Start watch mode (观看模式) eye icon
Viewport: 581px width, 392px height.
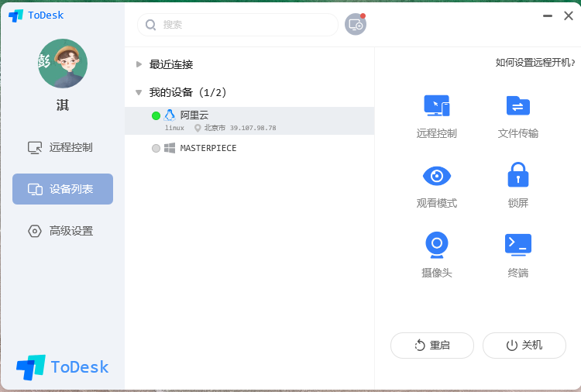coord(436,176)
